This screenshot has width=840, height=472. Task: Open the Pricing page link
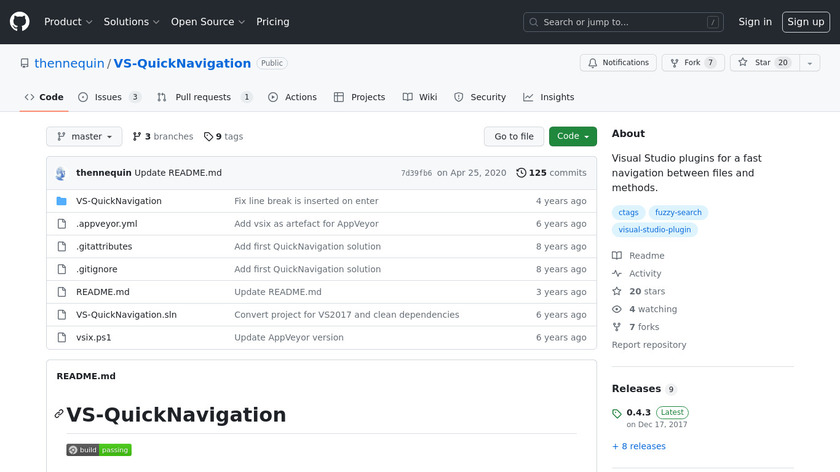pyautogui.click(x=273, y=22)
